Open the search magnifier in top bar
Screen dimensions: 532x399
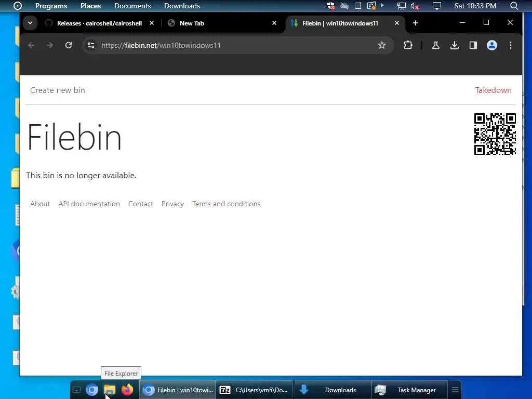(x=514, y=6)
